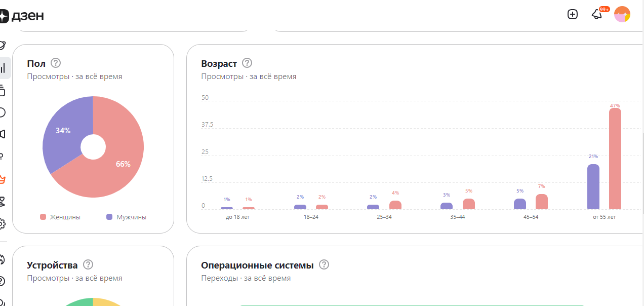The height and width of the screenshot is (306, 644).
Task: Click the 'от 55 лет' axis label
Action: [604, 217]
